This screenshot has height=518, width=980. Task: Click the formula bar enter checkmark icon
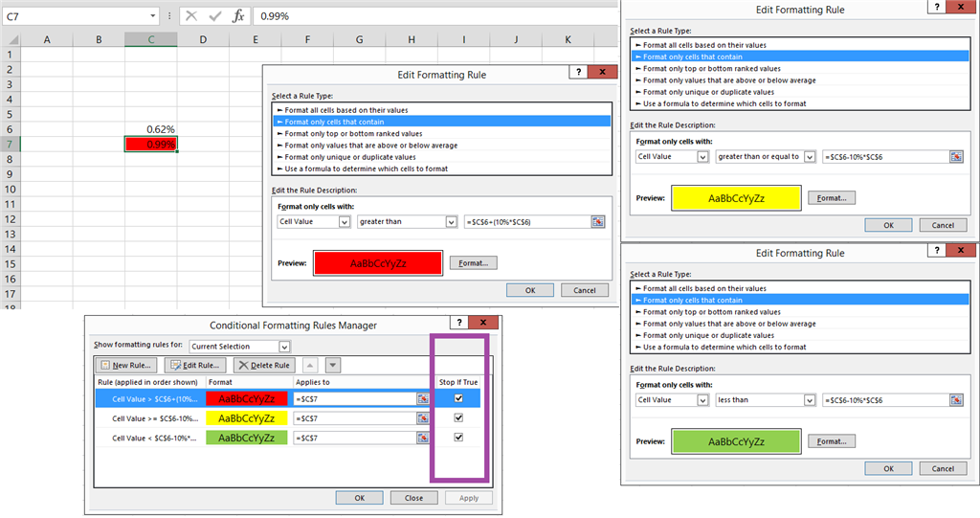coord(215,16)
